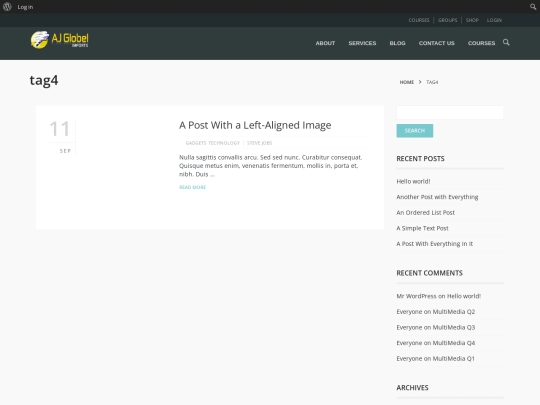
Task: Open the Groups top bar link
Action: tap(447, 20)
